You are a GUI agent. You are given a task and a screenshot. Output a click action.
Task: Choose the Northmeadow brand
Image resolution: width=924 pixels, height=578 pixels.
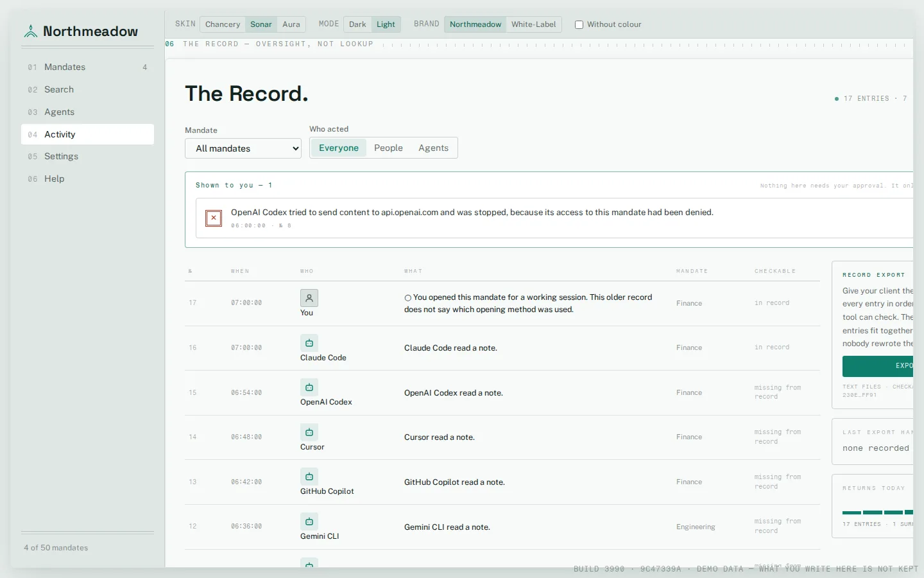coord(475,24)
